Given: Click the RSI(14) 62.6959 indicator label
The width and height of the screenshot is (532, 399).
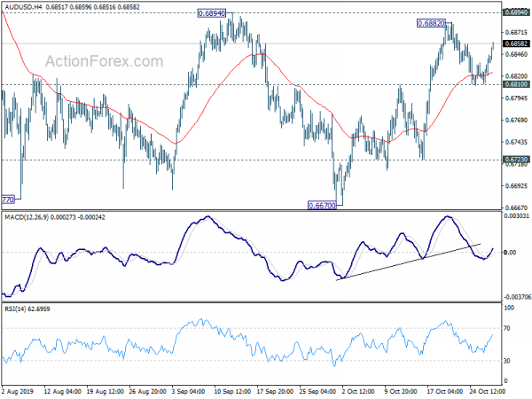Looking at the screenshot, I should point(27,309).
